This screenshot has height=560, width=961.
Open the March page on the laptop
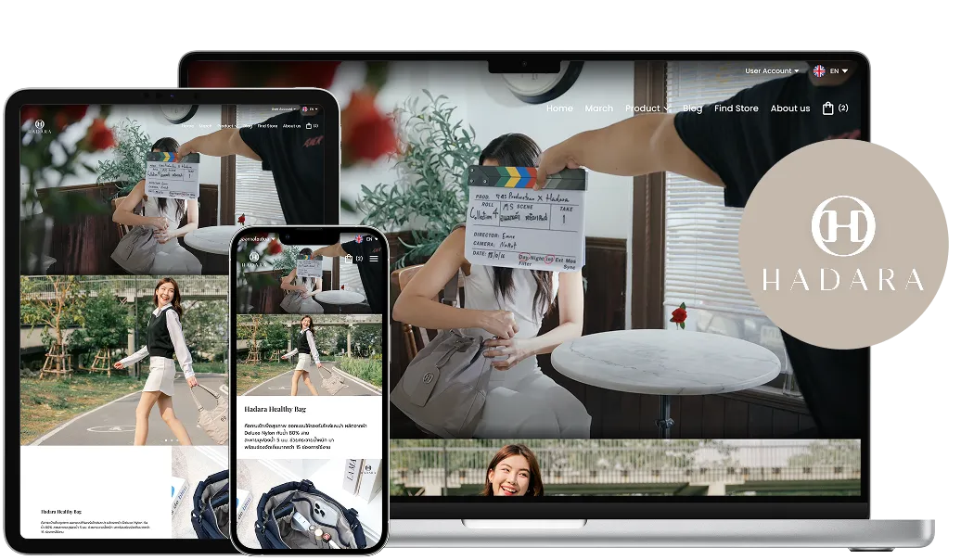tap(599, 108)
